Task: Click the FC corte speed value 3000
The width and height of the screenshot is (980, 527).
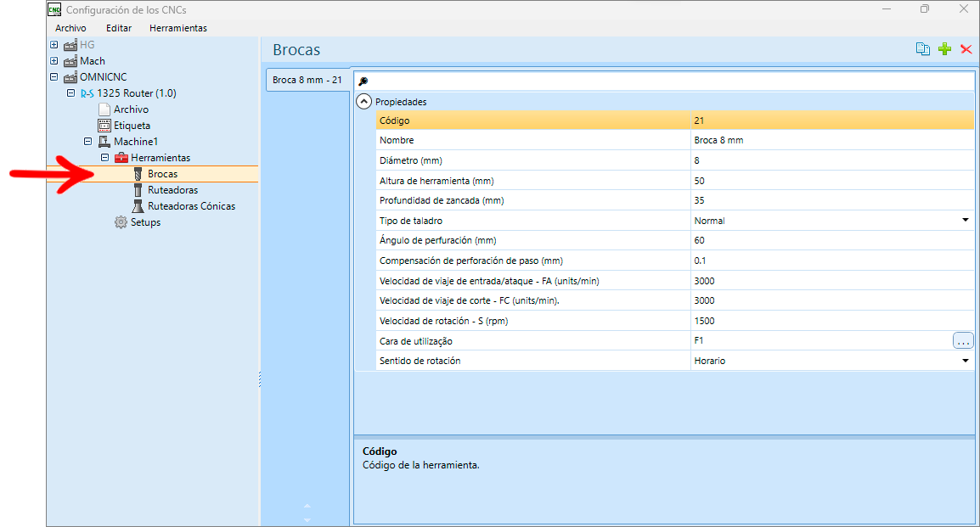Action: 832,300
